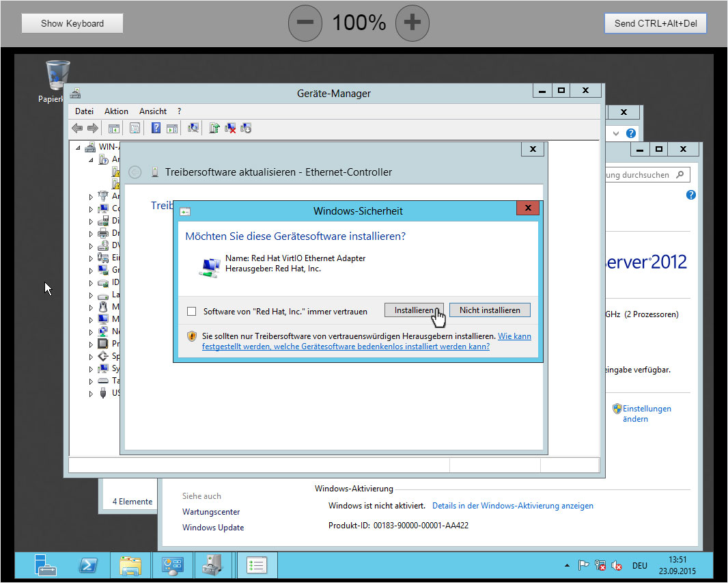Select the floppy disk drive category icon
Image resolution: width=728 pixels, height=583 pixels.
coord(103,221)
